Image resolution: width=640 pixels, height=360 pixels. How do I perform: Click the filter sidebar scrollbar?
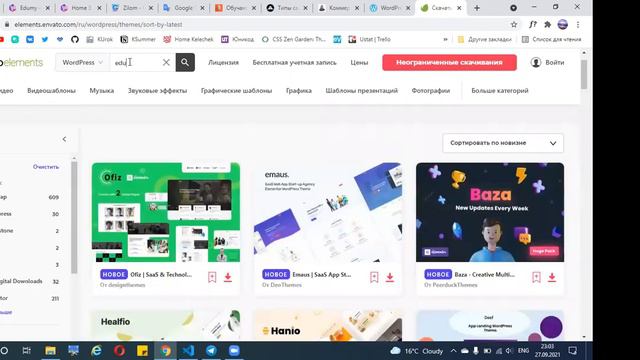pyautogui.click(x=74, y=217)
